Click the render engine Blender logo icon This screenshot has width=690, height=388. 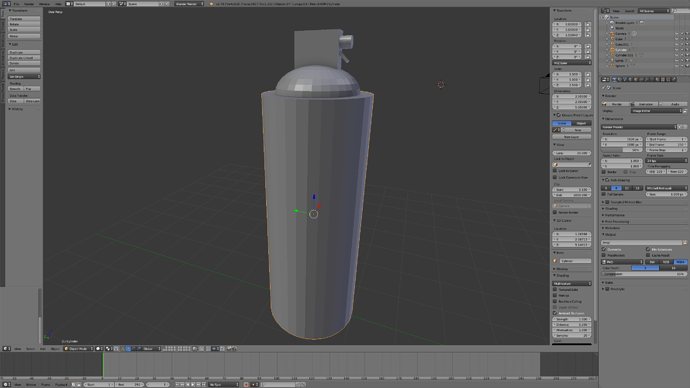coord(211,4)
